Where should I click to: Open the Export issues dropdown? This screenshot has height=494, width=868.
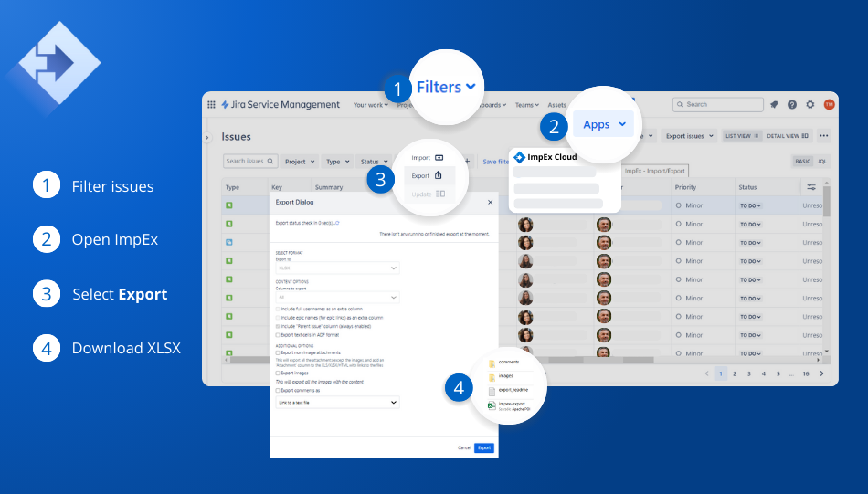(689, 136)
